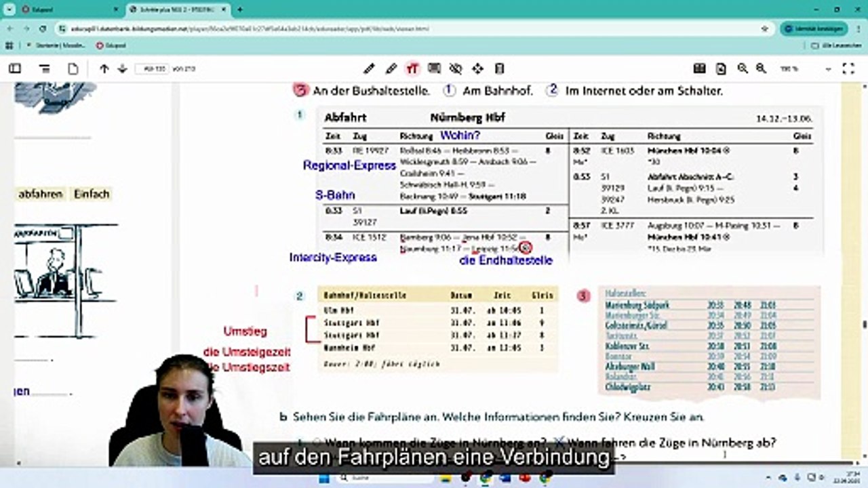Click the 'Einfach' highlighted word
868x488 pixels.
point(92,194)
